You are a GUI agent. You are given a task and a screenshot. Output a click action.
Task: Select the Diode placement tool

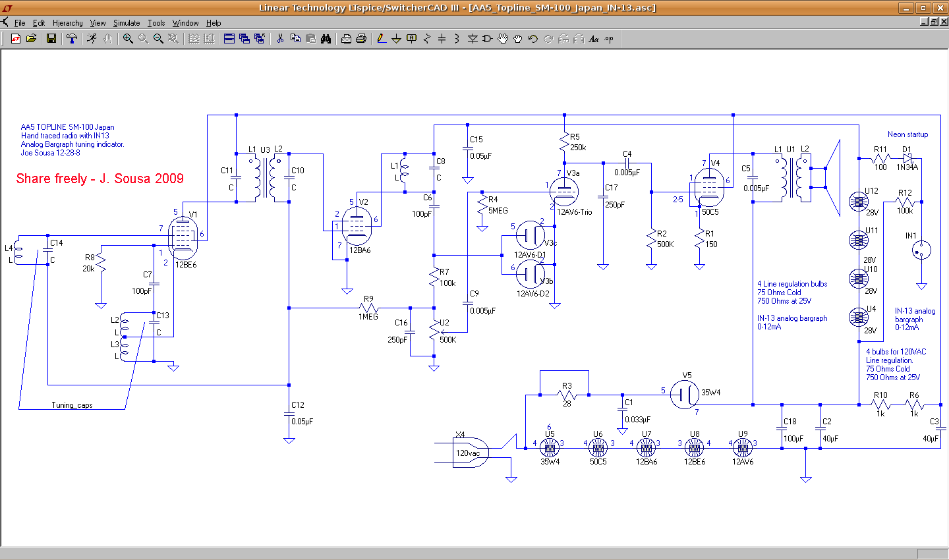point(473,39)
